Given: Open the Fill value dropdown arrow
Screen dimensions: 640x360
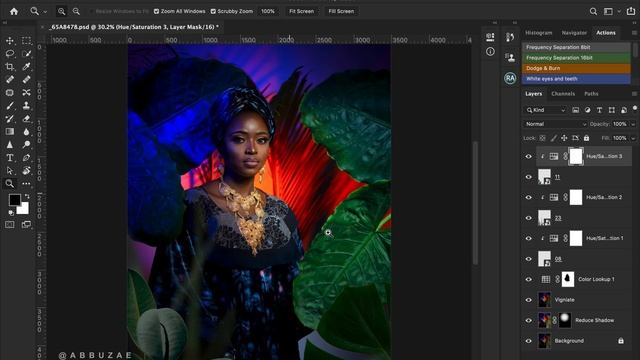Looking at the screenshot, I should tap(633, 138).
